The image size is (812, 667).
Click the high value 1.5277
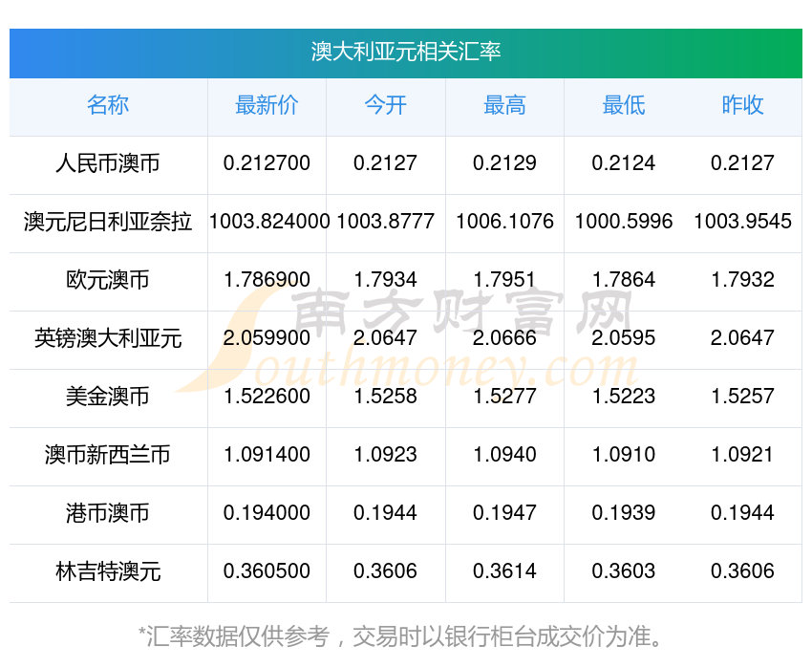504,397
